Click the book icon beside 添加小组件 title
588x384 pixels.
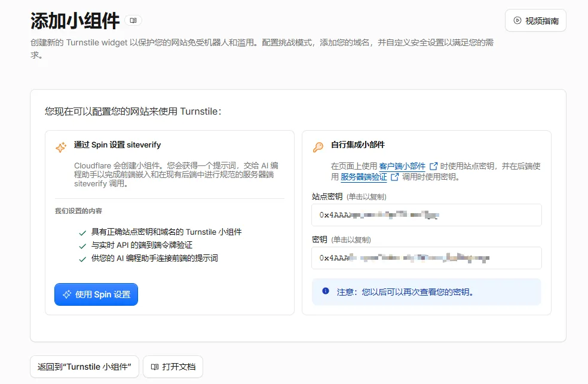[133, 20]
